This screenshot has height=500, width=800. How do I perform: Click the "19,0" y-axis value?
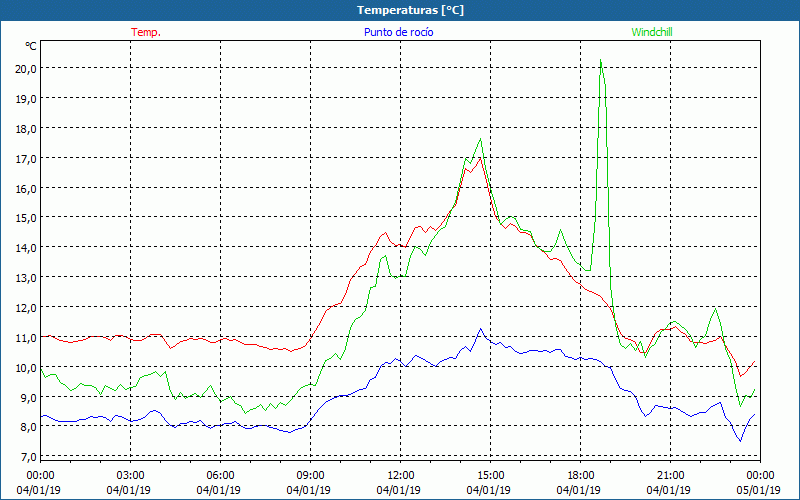click(x=26, y=98)
